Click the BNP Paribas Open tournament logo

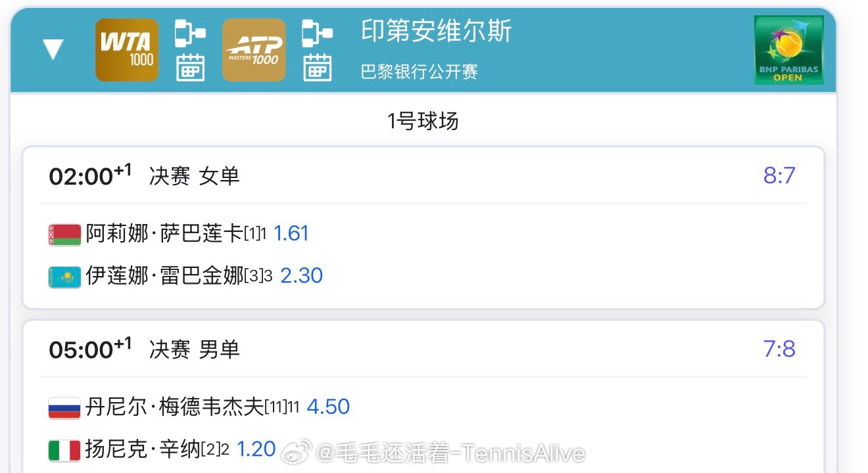(788, 51)
